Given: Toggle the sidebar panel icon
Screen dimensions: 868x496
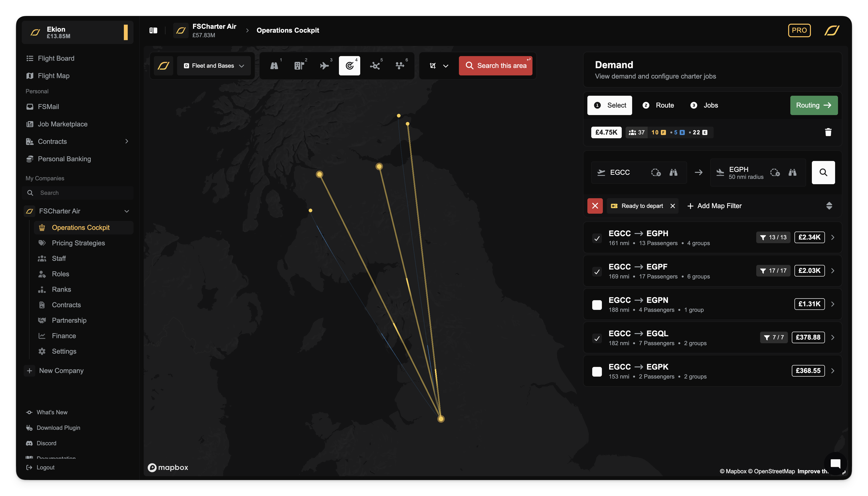Looking at the screenshot, I should 153,30.
